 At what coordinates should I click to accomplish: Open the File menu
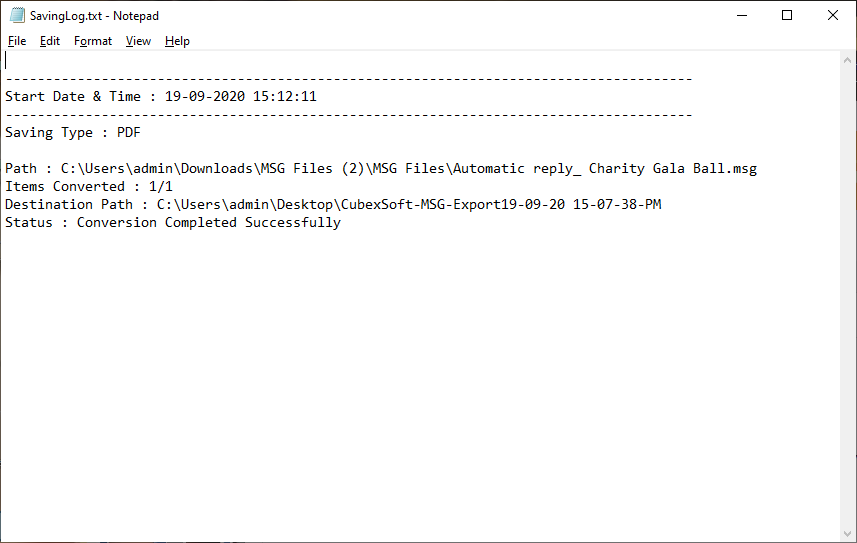click(x=17, y=41)
